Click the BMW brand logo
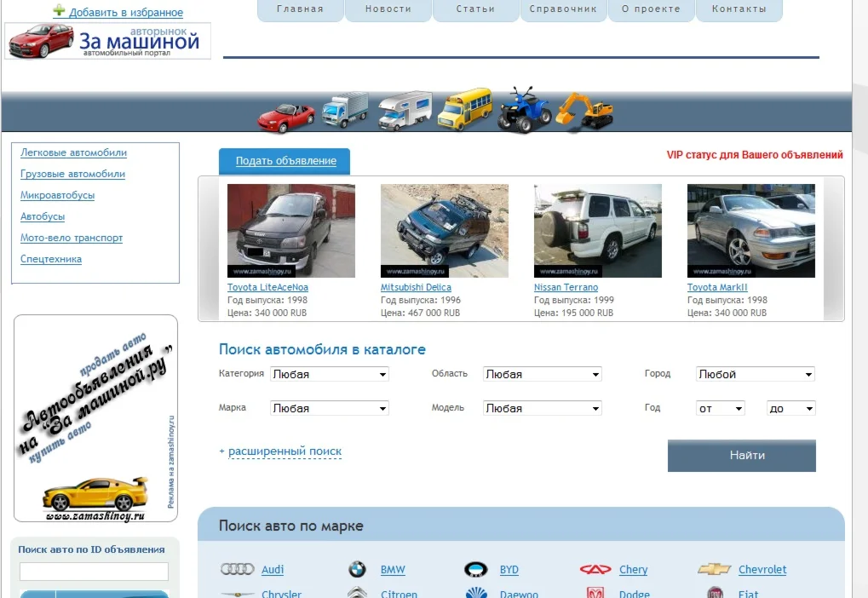 click(x=357, y=568)
